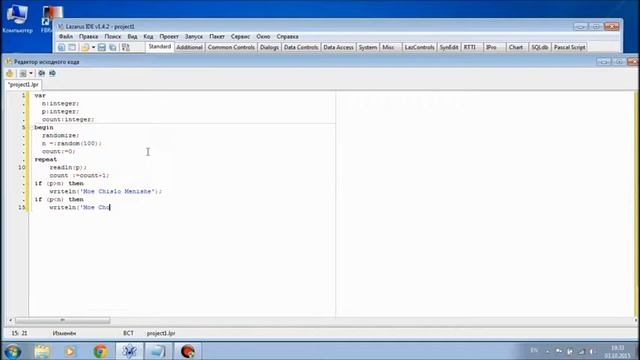Open the Справка menu
This screenshot has height=360, width=640.
tap(287, 37)
